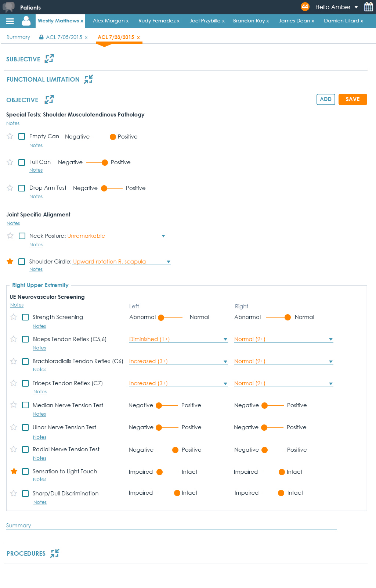Unstar Sensation to Light Touch
This screenshot has width=376, height=588.
[14, 471]
